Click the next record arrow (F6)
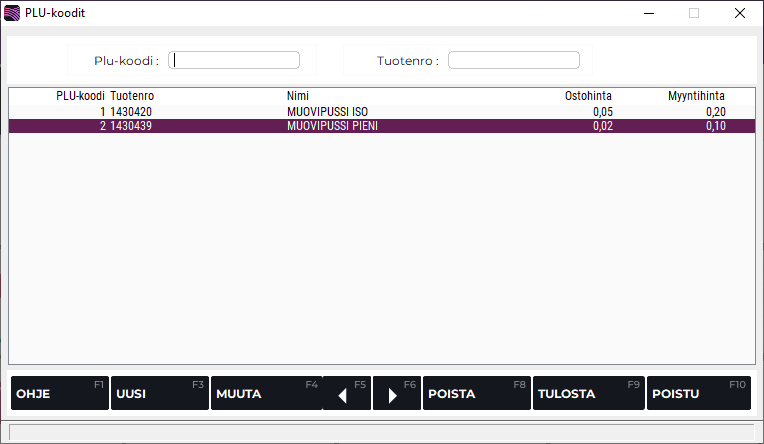764x444 pixels. [x=397, y=394]
